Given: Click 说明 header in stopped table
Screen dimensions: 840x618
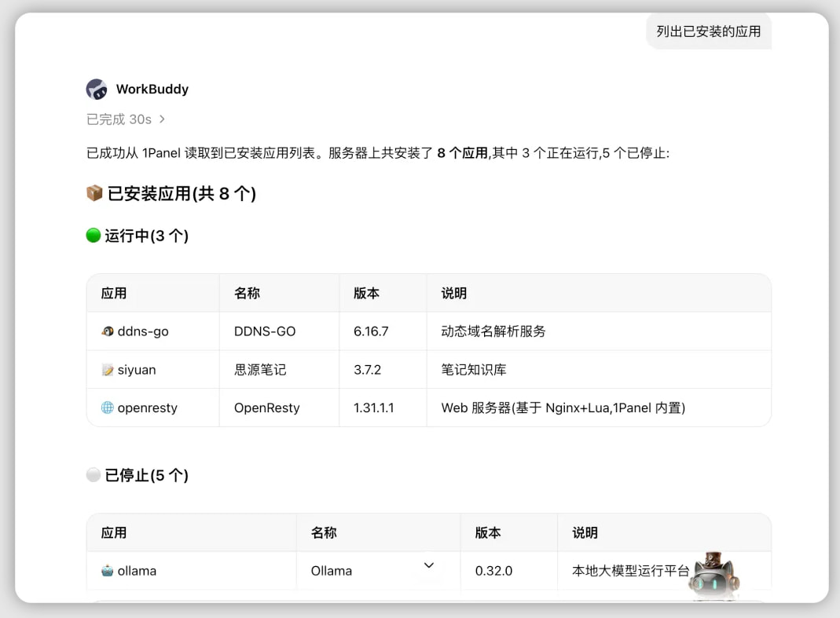Looking at the screenshot, I should [x=585, y=532].
